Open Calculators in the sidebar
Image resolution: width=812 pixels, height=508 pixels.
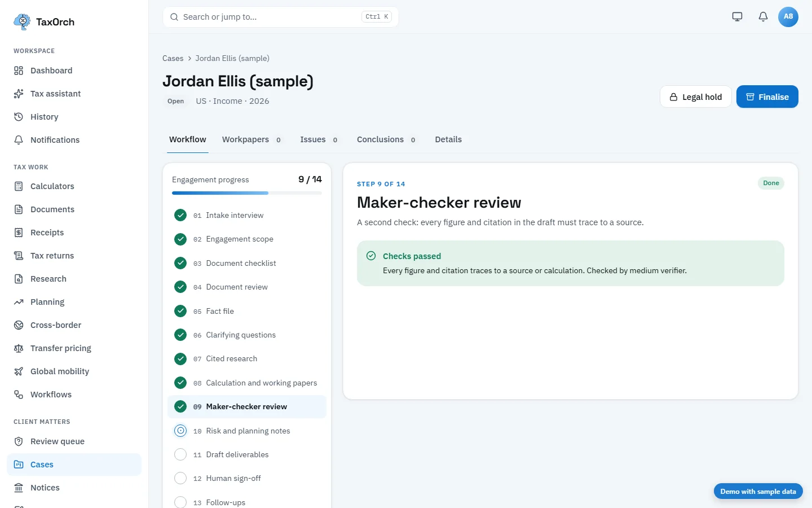click(74, 186)
